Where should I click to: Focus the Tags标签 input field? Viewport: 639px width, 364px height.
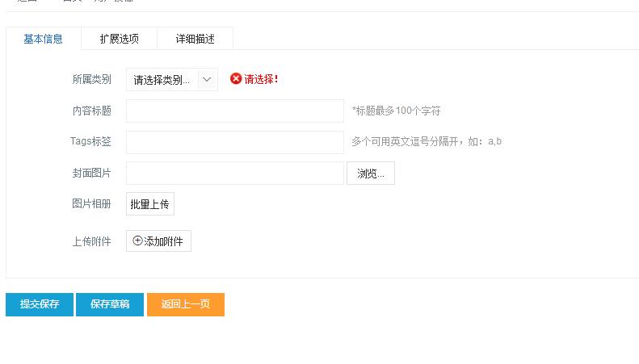click(x=235, y=142)
